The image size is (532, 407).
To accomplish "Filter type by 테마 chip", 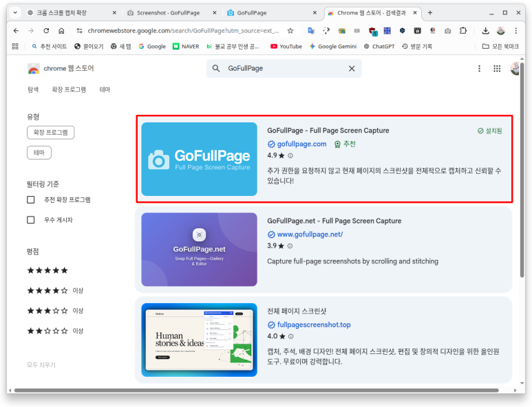I will click(39, 153).
